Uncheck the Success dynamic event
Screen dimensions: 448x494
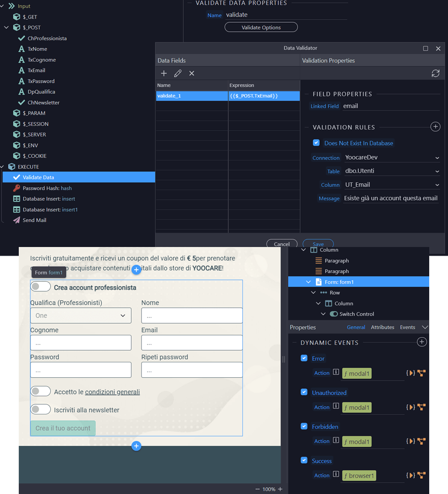(304, 460)
